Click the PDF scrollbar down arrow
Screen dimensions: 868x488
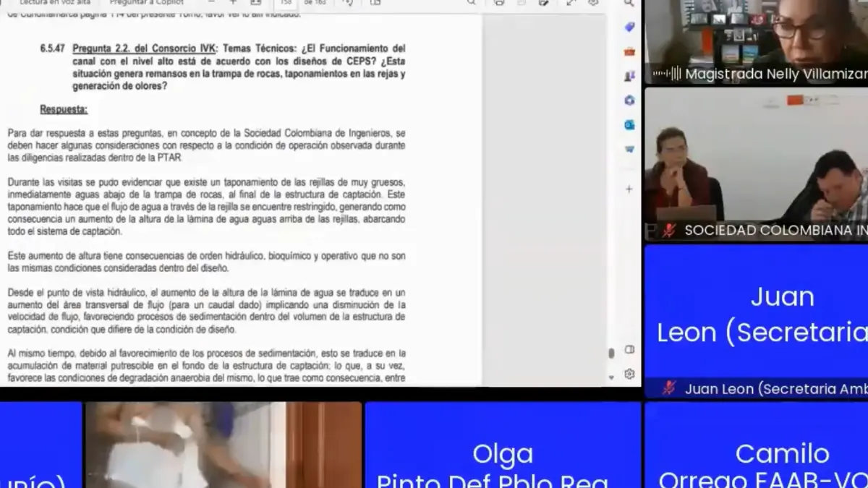(x=611, y=377)
